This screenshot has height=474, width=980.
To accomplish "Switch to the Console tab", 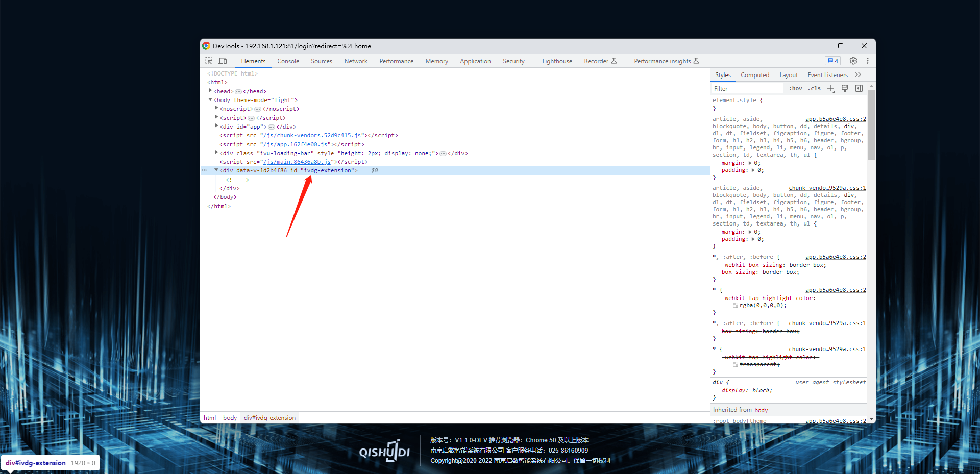I will click(288, 61).
